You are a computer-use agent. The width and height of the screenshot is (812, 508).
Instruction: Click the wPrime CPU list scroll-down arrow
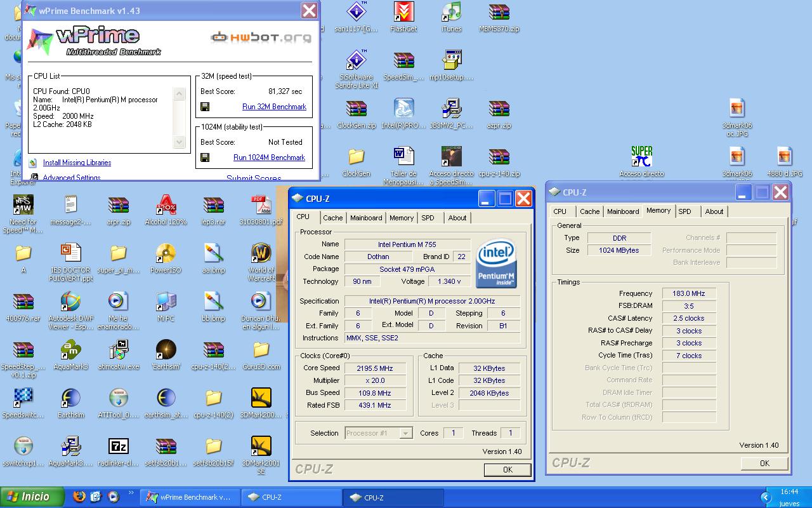(180, 143)
